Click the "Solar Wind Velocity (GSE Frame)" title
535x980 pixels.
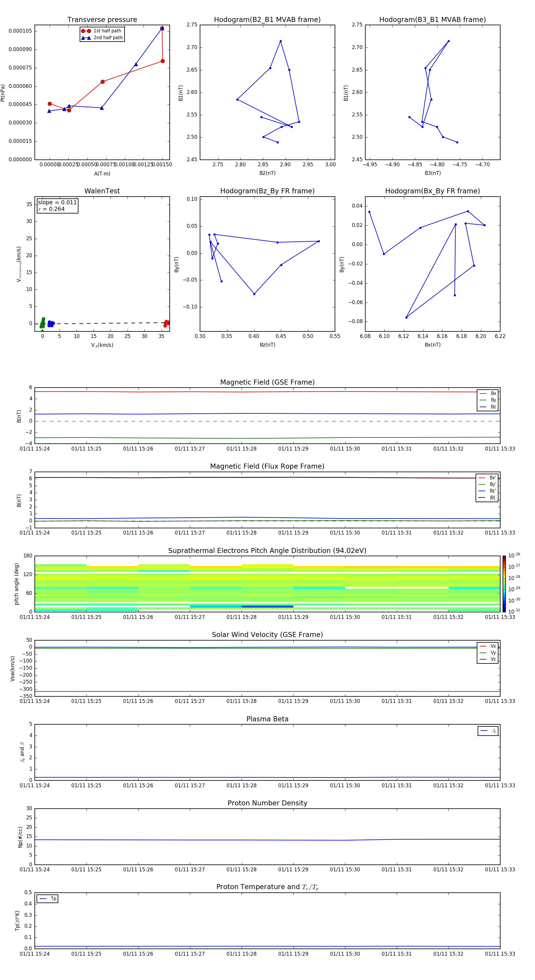click(x=267, y=635)
